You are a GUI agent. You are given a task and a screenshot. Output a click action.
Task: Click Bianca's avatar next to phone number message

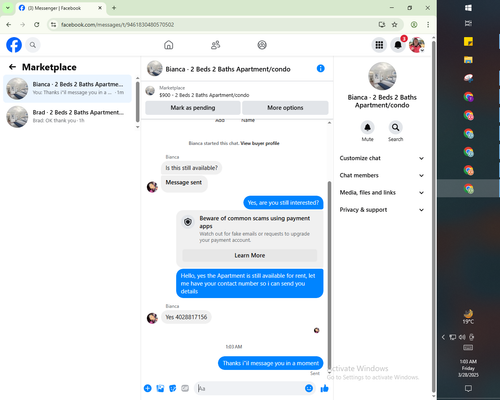click(x=152, y=318)
